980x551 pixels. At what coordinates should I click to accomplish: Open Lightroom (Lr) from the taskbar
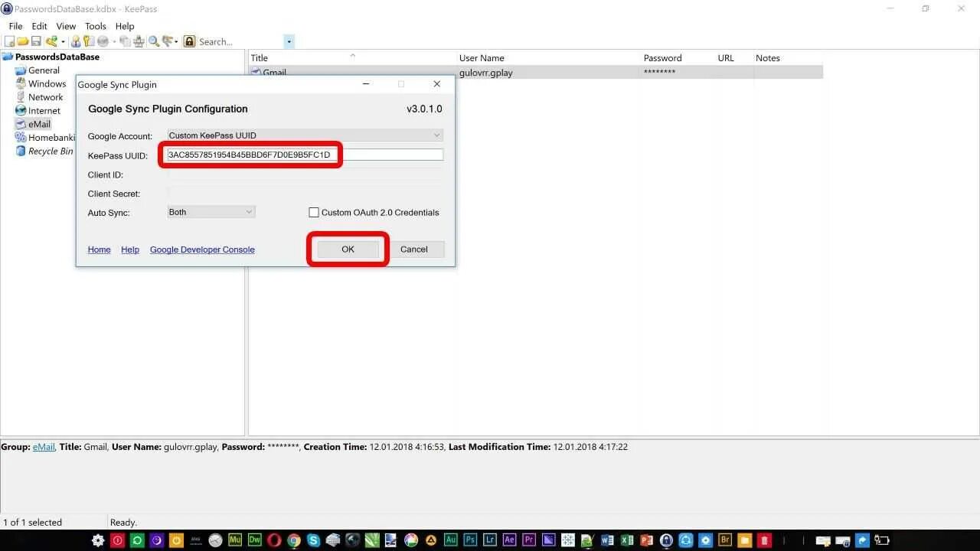(489, 540)
